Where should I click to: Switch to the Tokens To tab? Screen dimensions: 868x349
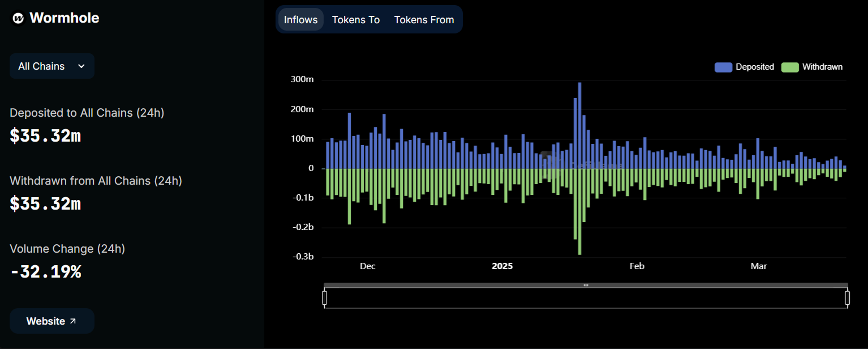pyautogui.click(x=356, y=20)
